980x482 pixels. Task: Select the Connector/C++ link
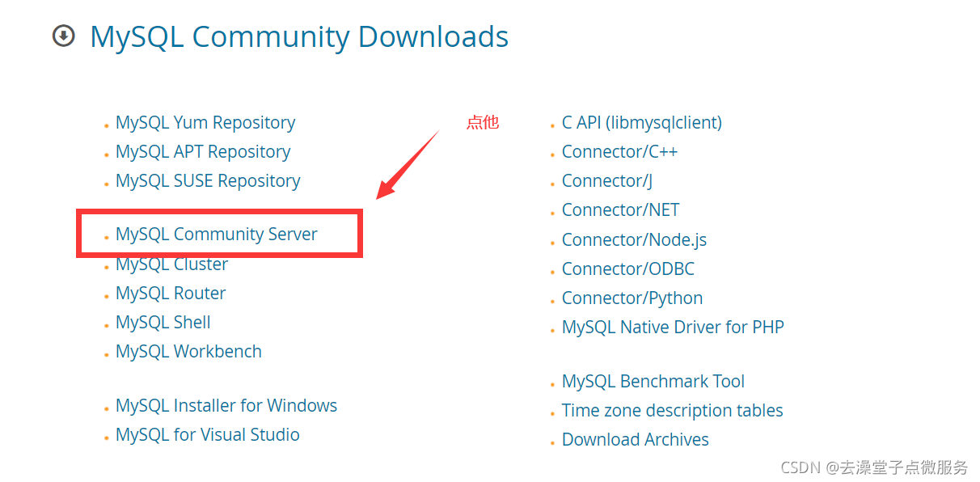[620, 152]
